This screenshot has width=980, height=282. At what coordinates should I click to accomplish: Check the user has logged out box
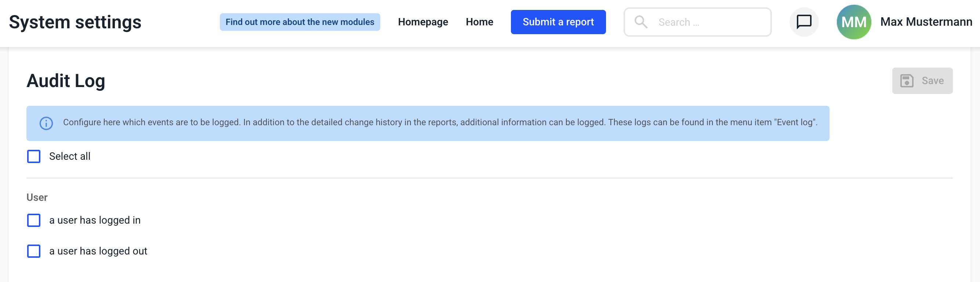(34, 251)
